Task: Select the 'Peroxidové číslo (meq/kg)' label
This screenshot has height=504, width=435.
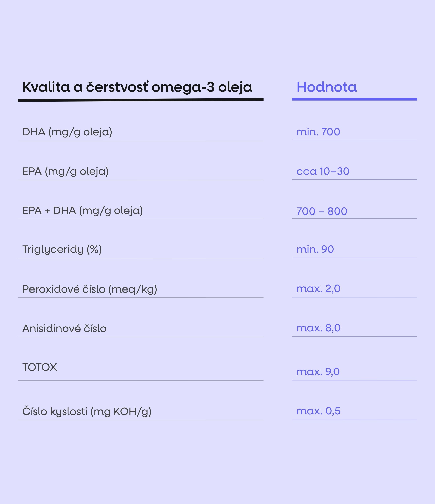Action: (90, 289)
